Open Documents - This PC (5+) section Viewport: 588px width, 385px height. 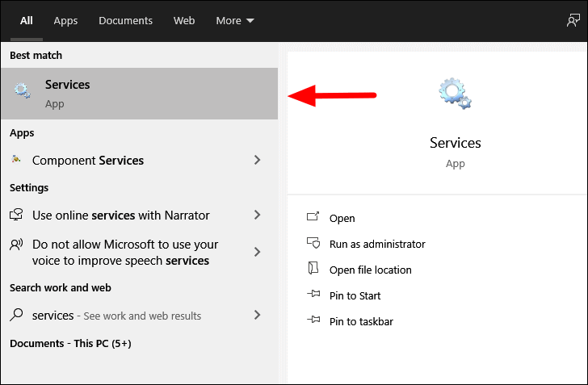(x=70, y=343)
